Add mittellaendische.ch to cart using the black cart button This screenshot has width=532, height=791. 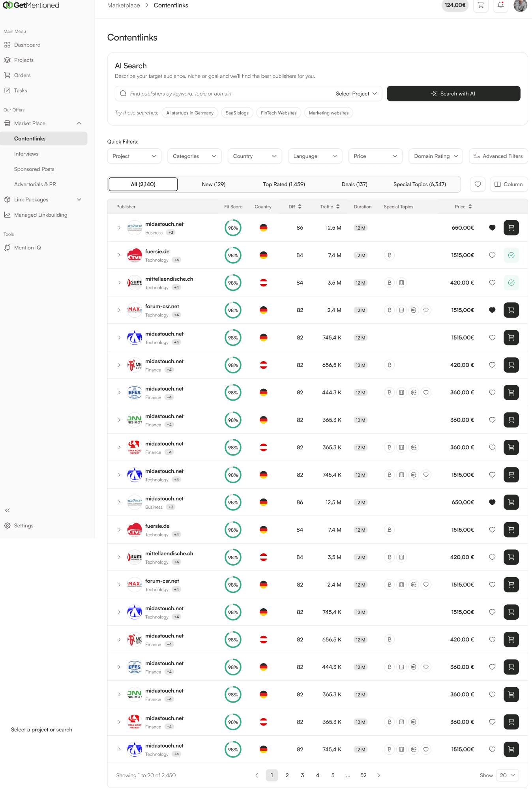point(511,557)
